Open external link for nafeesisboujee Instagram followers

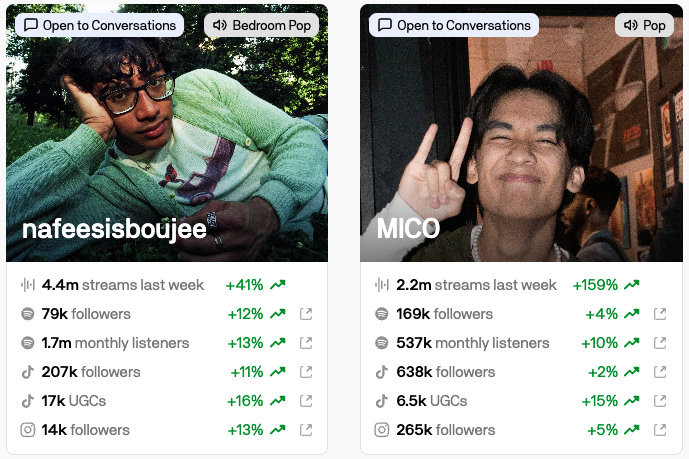(306, 430)
